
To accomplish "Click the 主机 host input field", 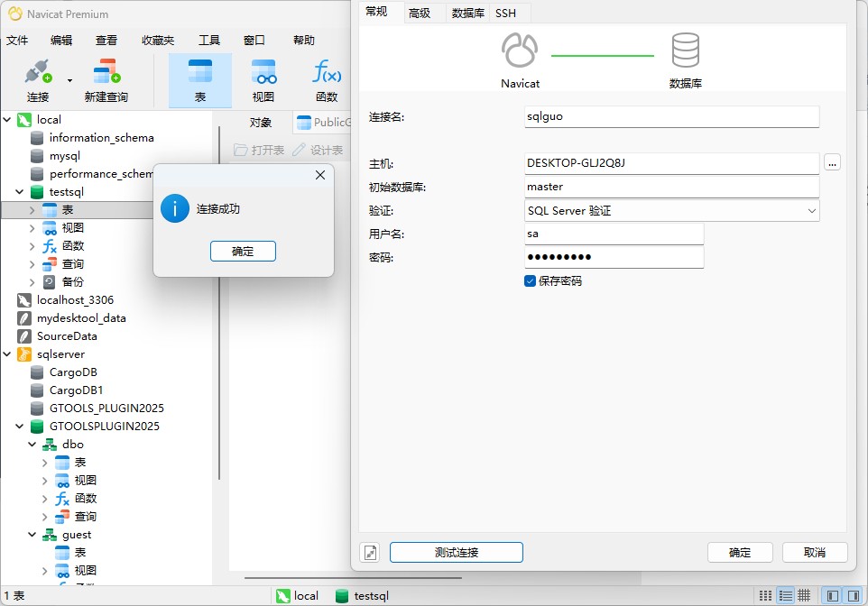I will (672, 163).
